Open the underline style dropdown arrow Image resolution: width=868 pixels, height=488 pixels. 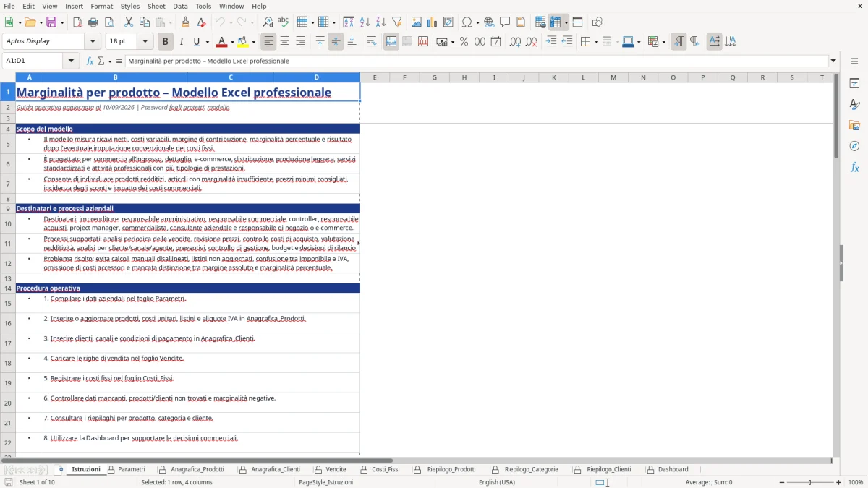pyautogui.click(x=207, y=42)
